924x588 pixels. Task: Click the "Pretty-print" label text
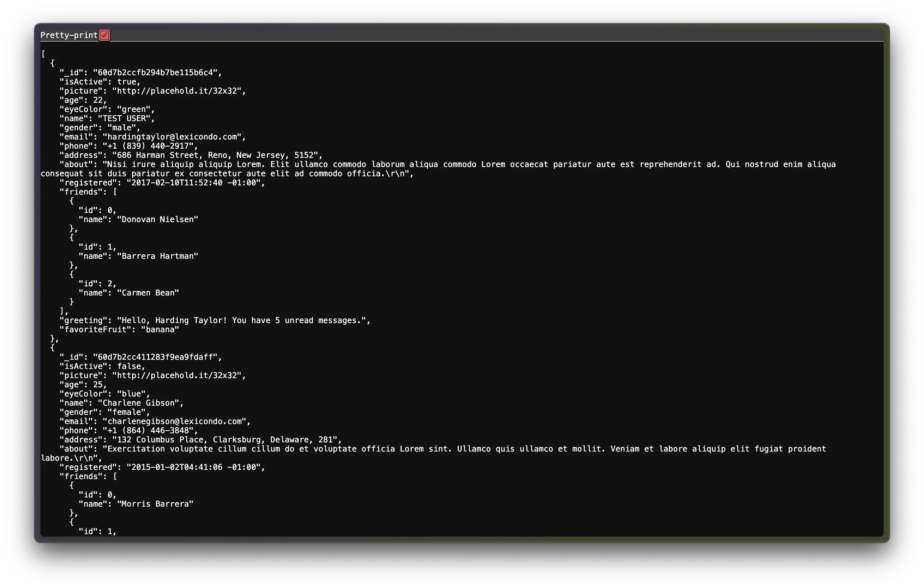pos(69,35)
